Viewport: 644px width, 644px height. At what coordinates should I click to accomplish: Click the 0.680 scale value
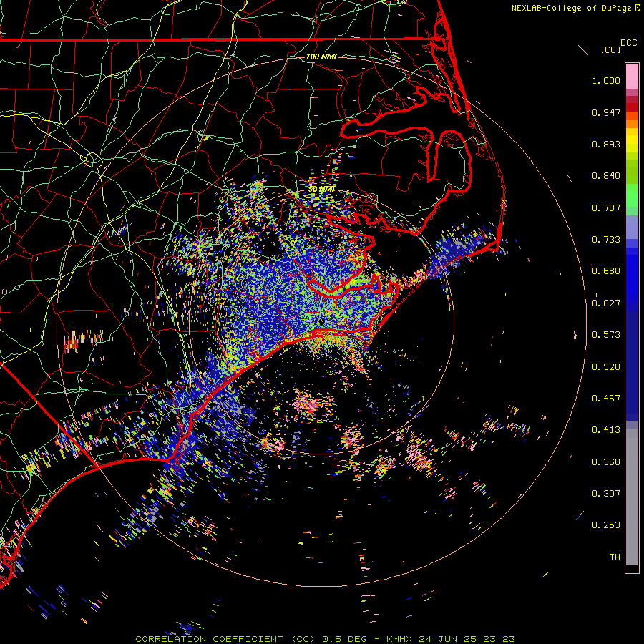pos(606,271)
